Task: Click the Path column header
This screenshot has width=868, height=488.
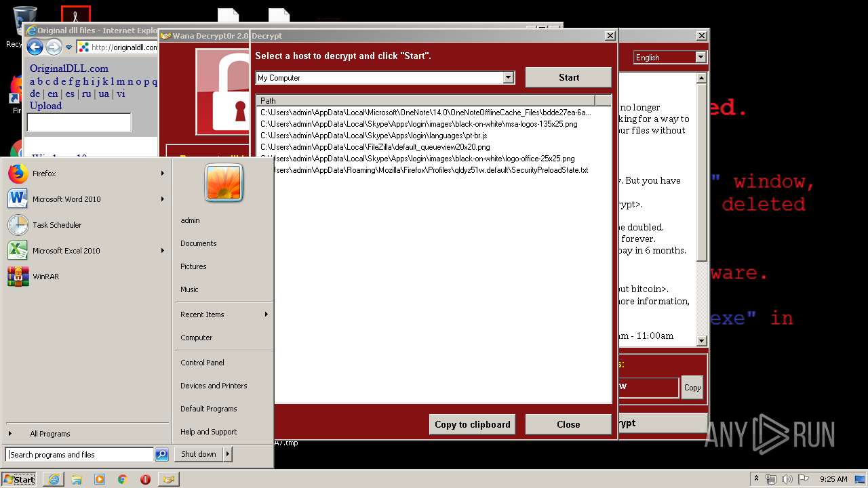Action: [425, 100]
